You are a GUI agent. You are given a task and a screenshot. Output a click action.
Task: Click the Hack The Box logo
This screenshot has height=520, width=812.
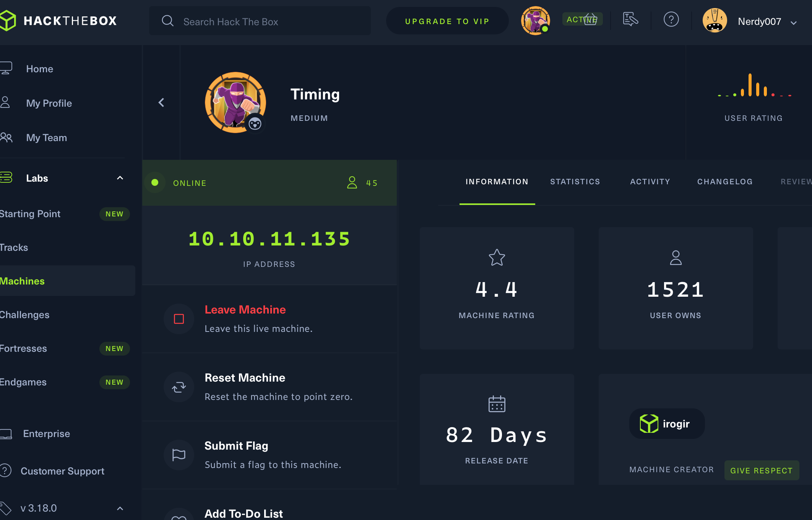[x=58, y=21]
